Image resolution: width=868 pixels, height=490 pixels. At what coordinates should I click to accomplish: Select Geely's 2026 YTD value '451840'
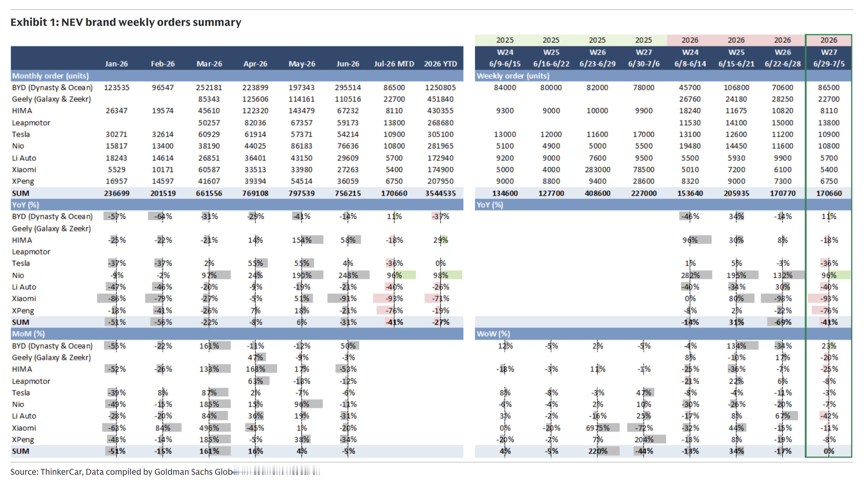tap(440, 99)
